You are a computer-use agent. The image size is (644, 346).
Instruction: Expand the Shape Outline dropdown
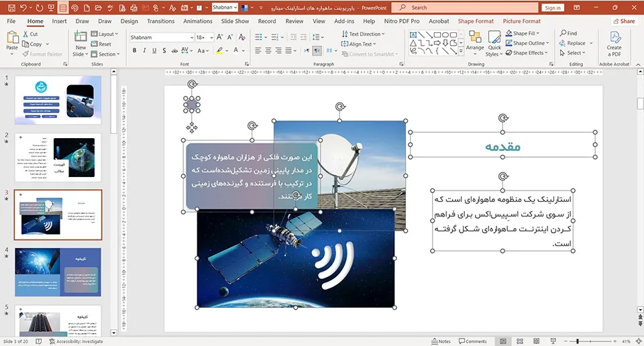point(527,43)
